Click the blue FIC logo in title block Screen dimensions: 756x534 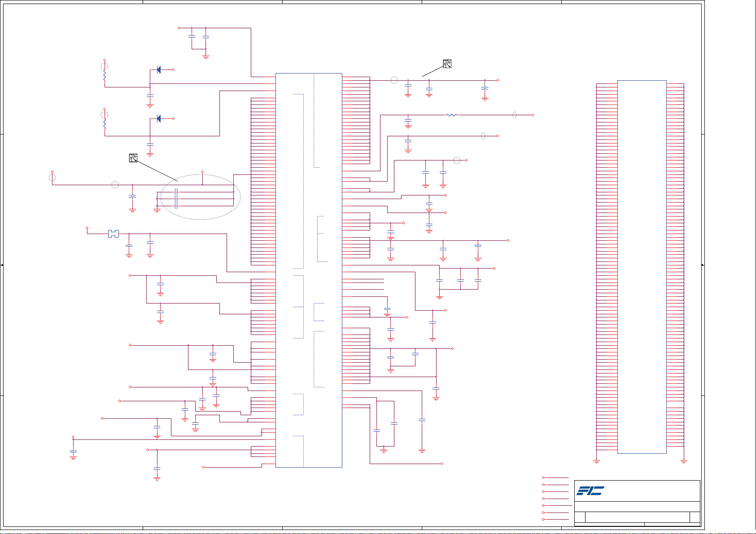tap(590, 491)
